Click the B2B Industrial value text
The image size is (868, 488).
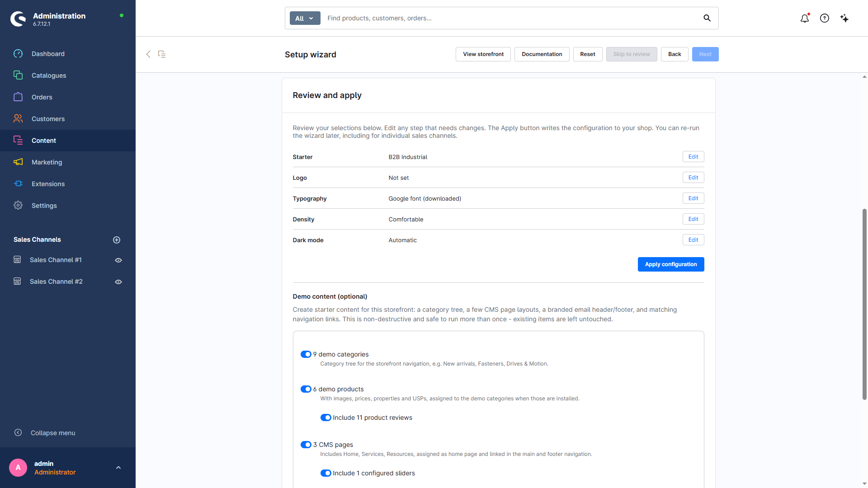[408, 157]
